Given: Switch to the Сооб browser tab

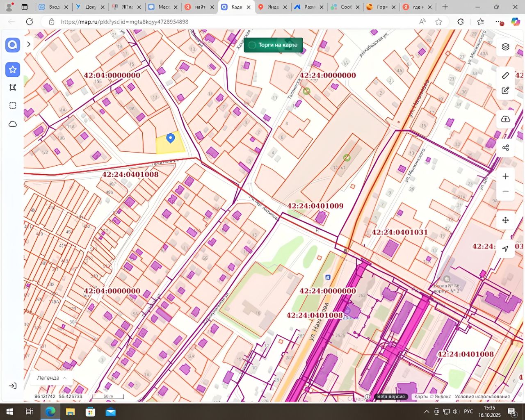Looking at the screenshot, I should [346, 7].
